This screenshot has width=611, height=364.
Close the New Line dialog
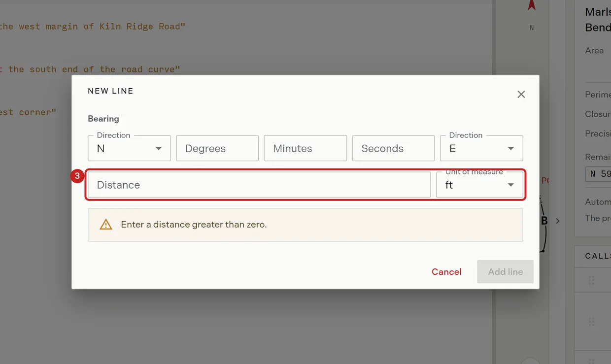521,95
